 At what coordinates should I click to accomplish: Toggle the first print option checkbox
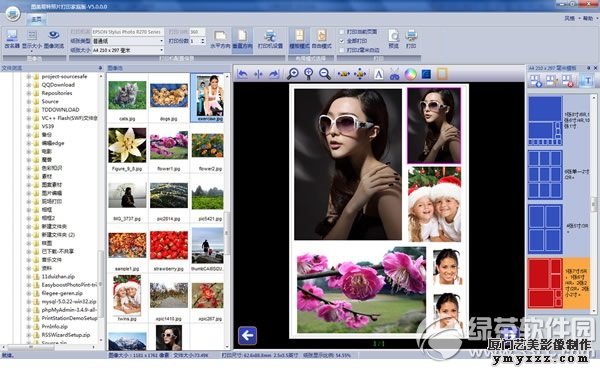click(x=342, y=31)
